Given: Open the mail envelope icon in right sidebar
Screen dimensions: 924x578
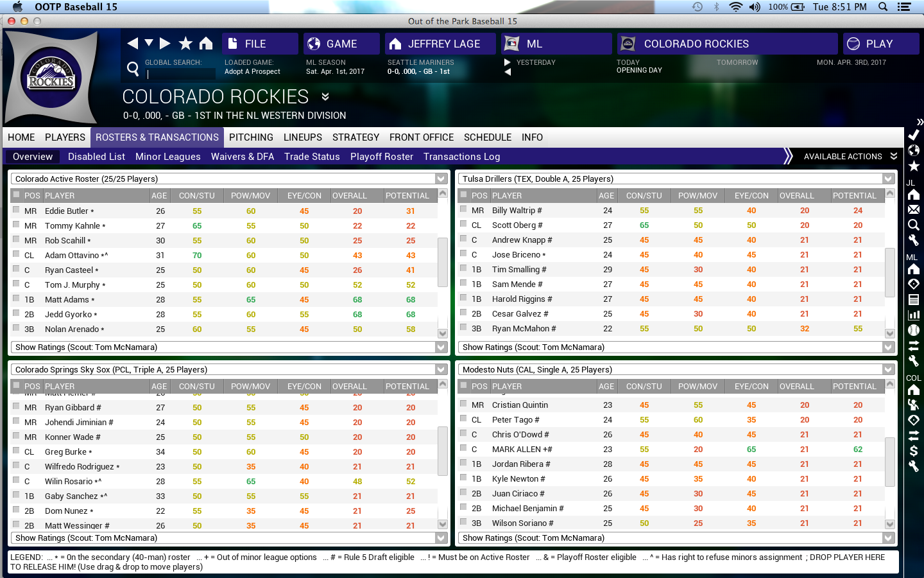Looking at the screenshot, I should (913, 209).
